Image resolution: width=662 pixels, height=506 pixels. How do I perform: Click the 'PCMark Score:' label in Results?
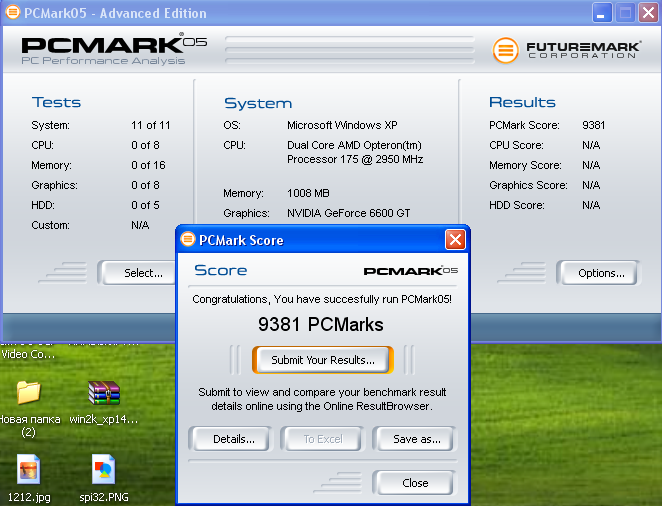pyautogui.click(x=524, y=125)
